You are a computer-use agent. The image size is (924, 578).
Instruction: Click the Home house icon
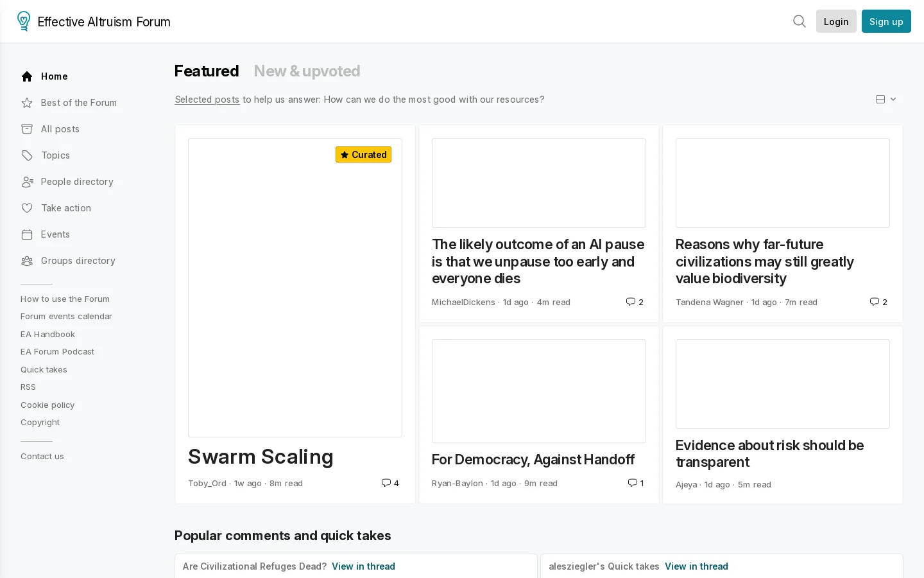27,76
